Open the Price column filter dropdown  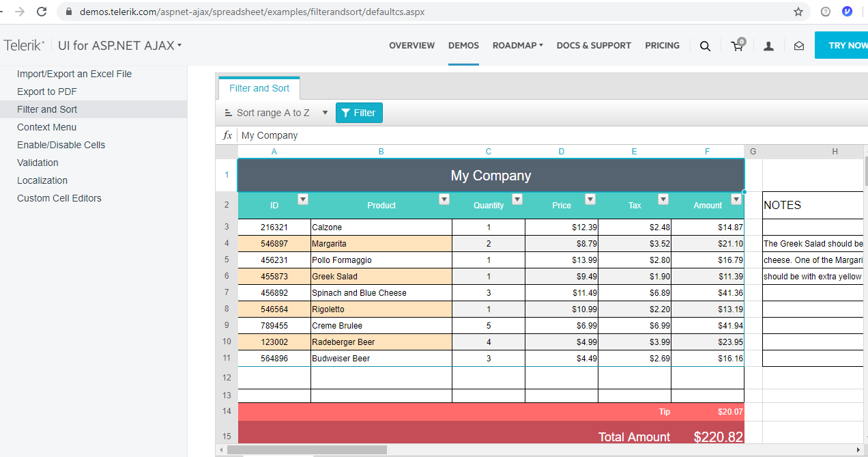(x=590, y=199)
